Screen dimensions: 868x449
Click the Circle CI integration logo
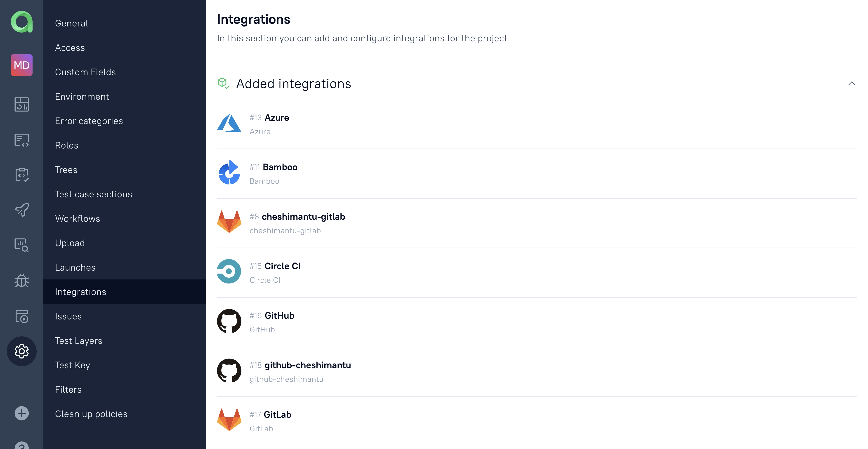(229, 271)
